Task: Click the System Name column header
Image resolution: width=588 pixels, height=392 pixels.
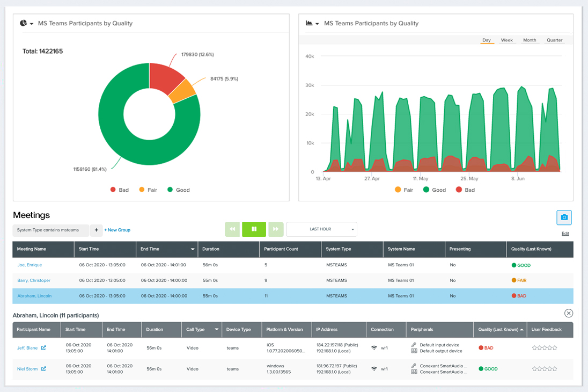Action: click(x=414, y=249)
